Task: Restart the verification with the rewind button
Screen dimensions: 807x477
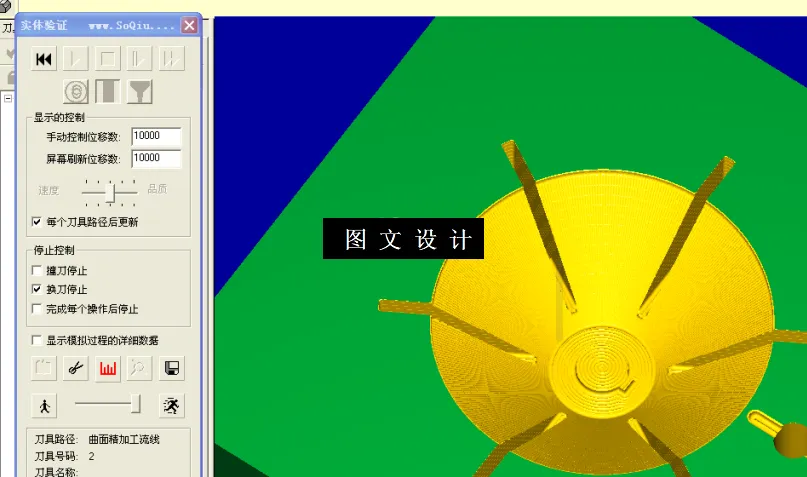Action: pos(44,59)
